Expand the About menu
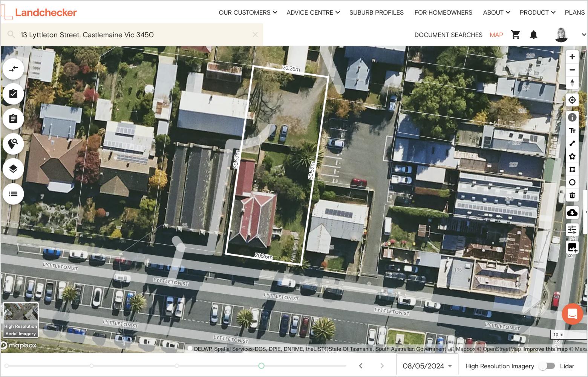This screenshot has height=377, width=588. 496,12
